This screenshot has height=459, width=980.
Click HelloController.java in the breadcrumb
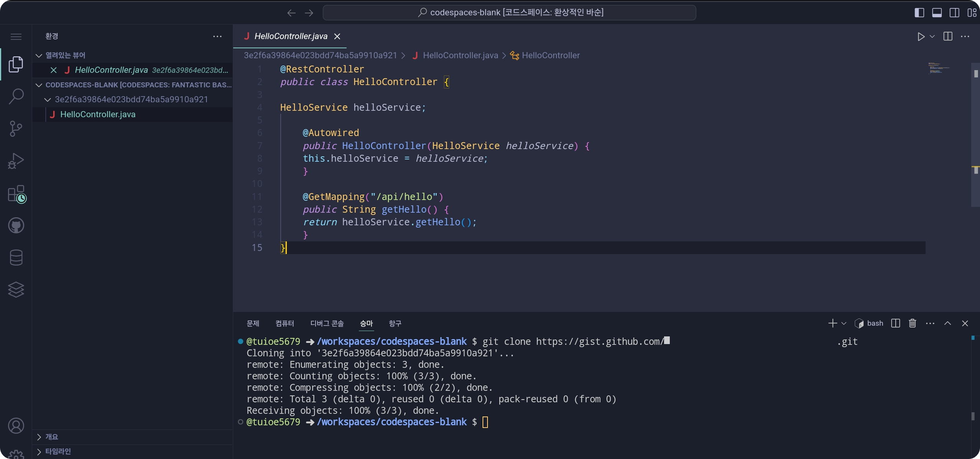460,56
